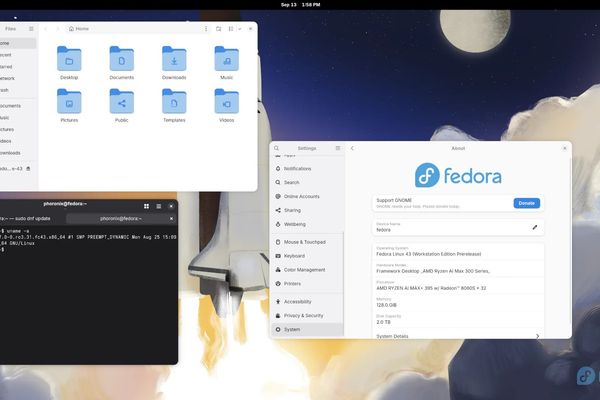Click the Files search folder icon

pyautogui.click(x=218, y=29)
